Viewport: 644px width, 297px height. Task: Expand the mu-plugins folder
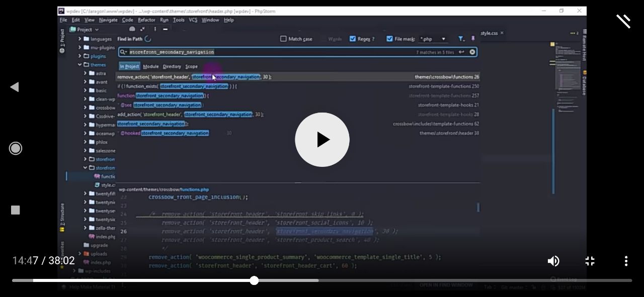(x=79, y=47)
